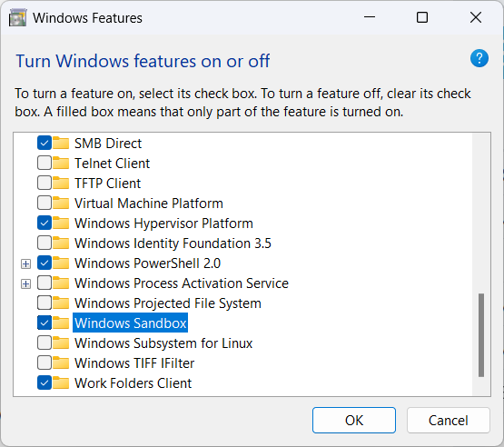
Task: Maximize the Windows Features dialog
Action: coord(422,17)
